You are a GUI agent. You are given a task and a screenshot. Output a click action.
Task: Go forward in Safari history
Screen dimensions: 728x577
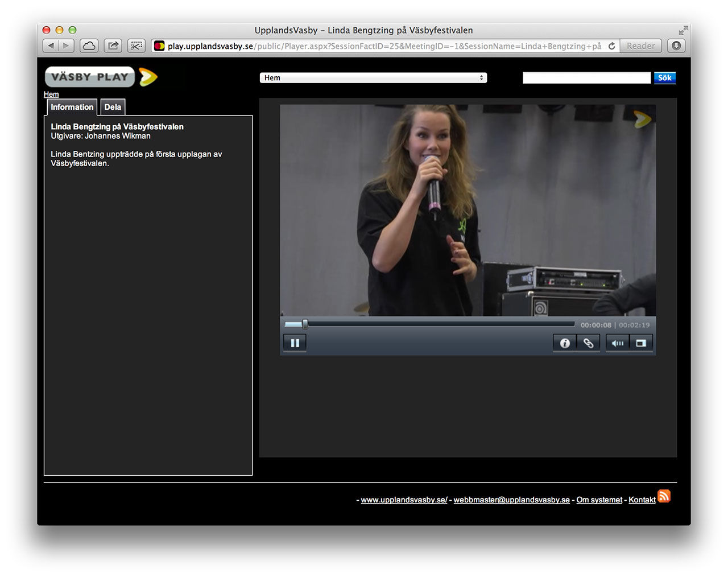67,46
